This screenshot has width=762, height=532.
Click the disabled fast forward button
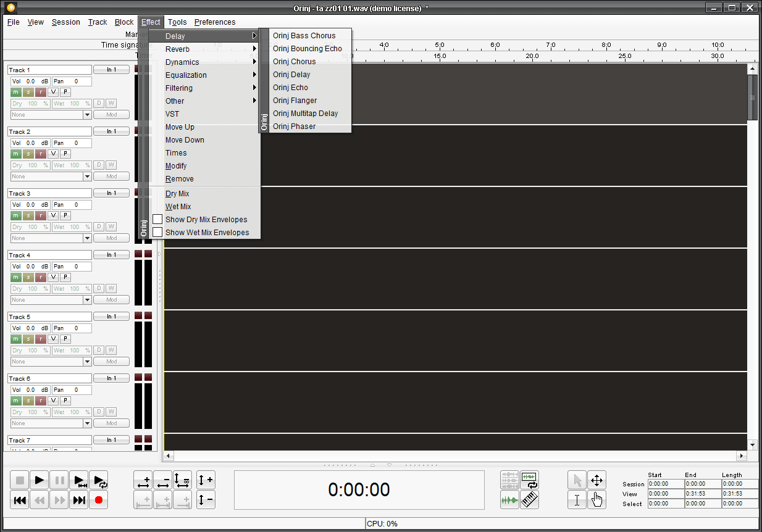pos(59,500)
